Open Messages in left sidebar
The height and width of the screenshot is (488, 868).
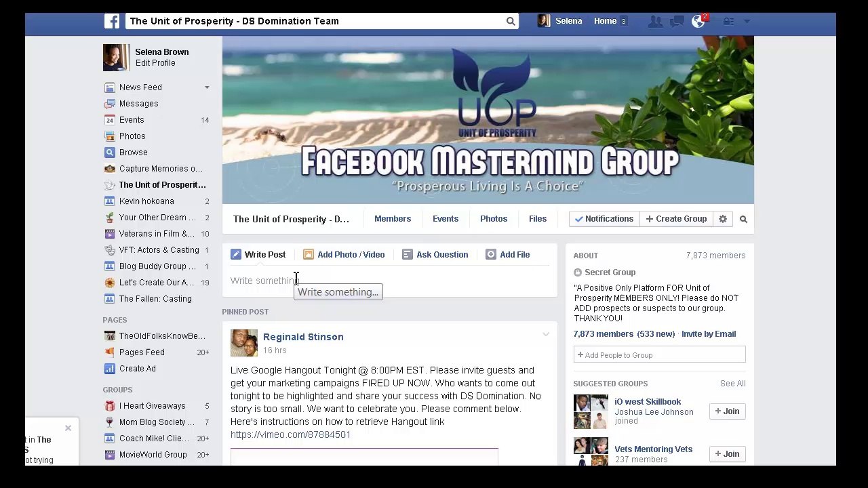[138, 104]
